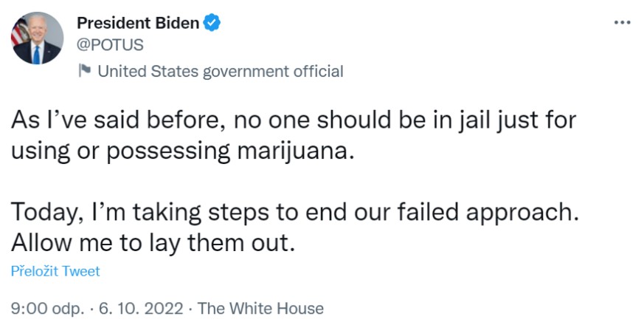644x322 pixels.
Task: Open the @POTUS handle link
Action: [111, 44]
